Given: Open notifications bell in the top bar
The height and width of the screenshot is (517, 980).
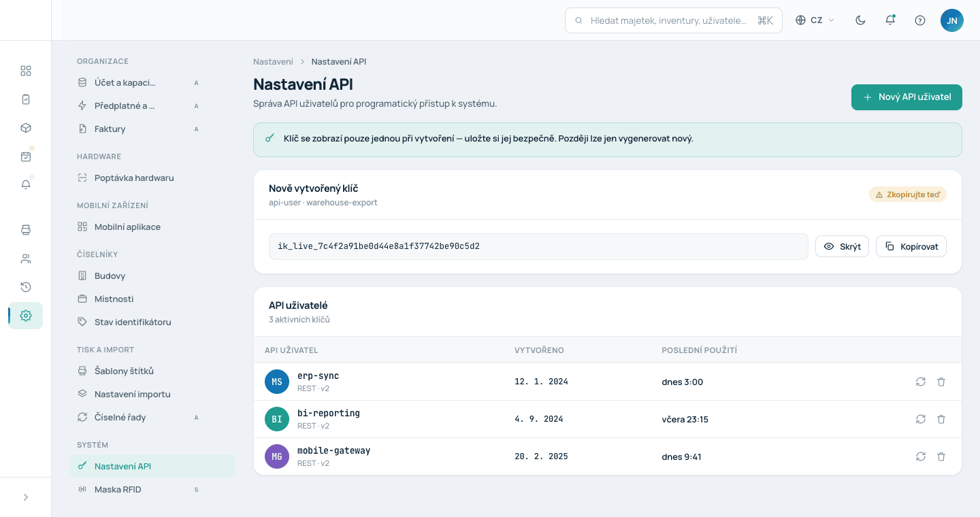Looking at the screenshot, I should coord(890,20).
